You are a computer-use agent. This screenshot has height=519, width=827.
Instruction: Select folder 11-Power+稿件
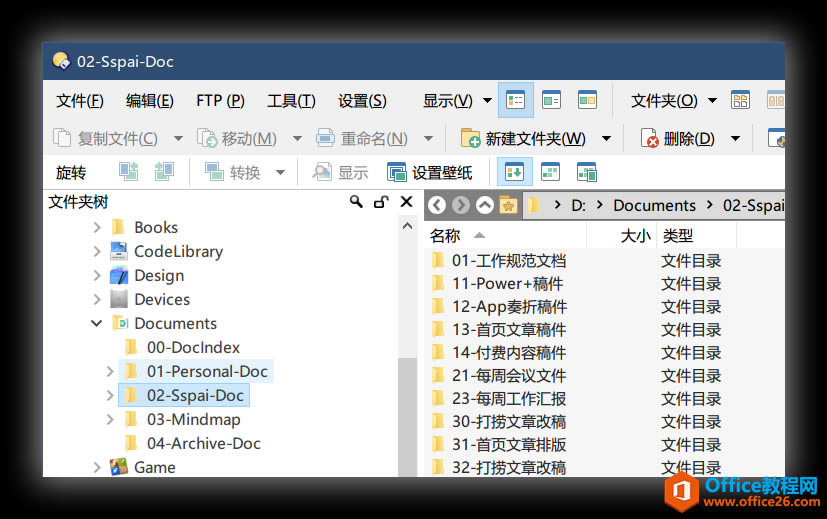(x=507, y=284)
